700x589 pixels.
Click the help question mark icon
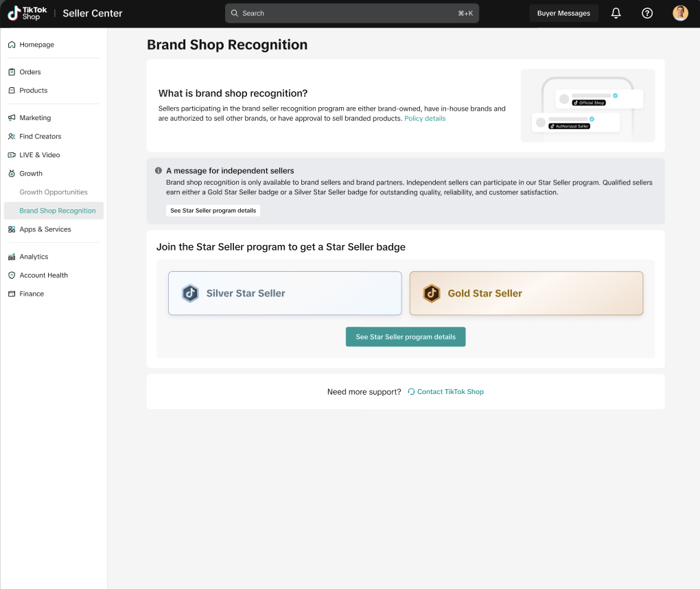point(647,13)
